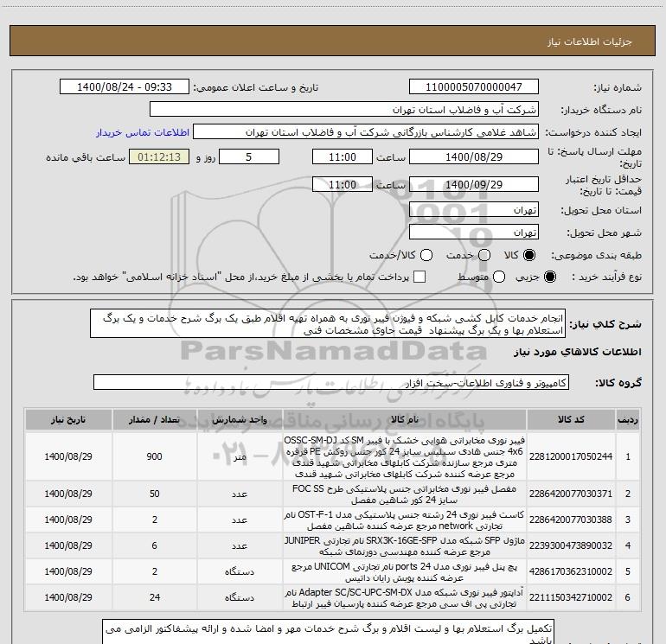
Task: Click product code 2239300473890032
Action: coord(571,545)
